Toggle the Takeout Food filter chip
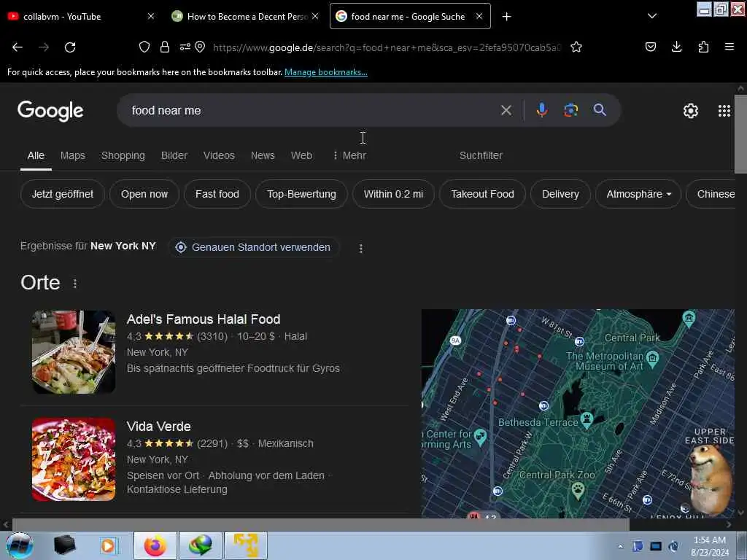This screenshot has width=747, height=560. (x=483, y=194)
